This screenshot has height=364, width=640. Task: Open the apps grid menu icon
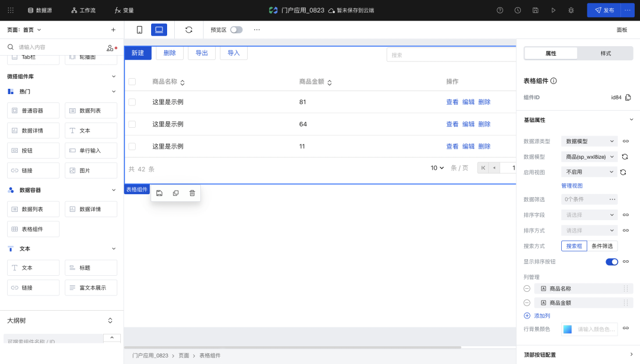pyautogui.click(x=11, y=10)
